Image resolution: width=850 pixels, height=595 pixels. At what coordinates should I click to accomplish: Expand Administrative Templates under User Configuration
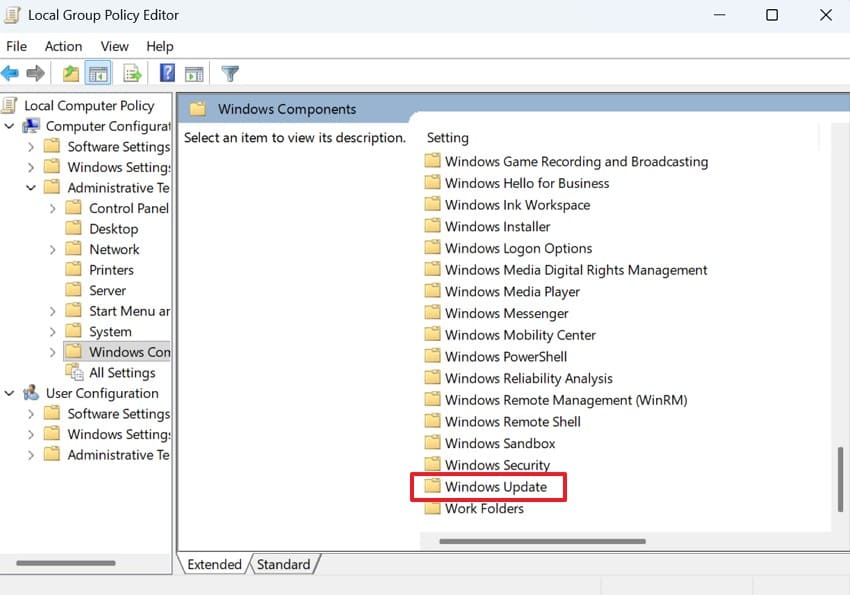click(31, 455)
